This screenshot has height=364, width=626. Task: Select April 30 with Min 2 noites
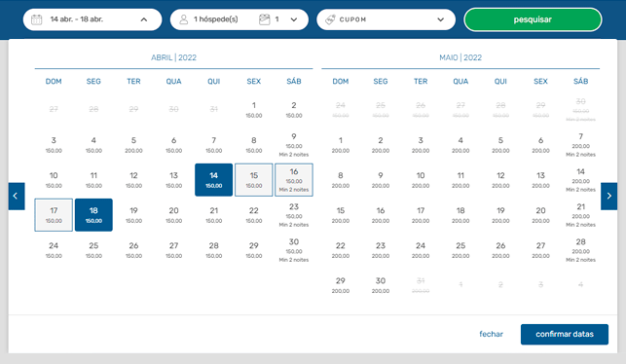[294, 250]
